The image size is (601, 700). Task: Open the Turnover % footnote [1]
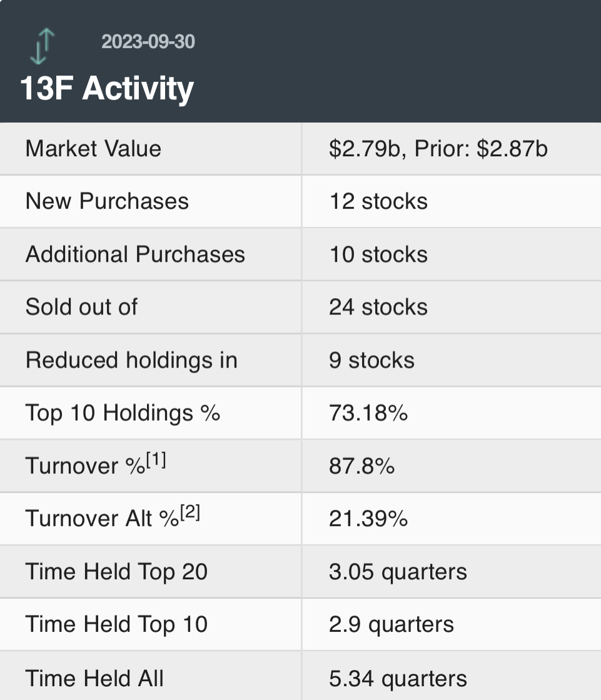(x=156, y=461)
